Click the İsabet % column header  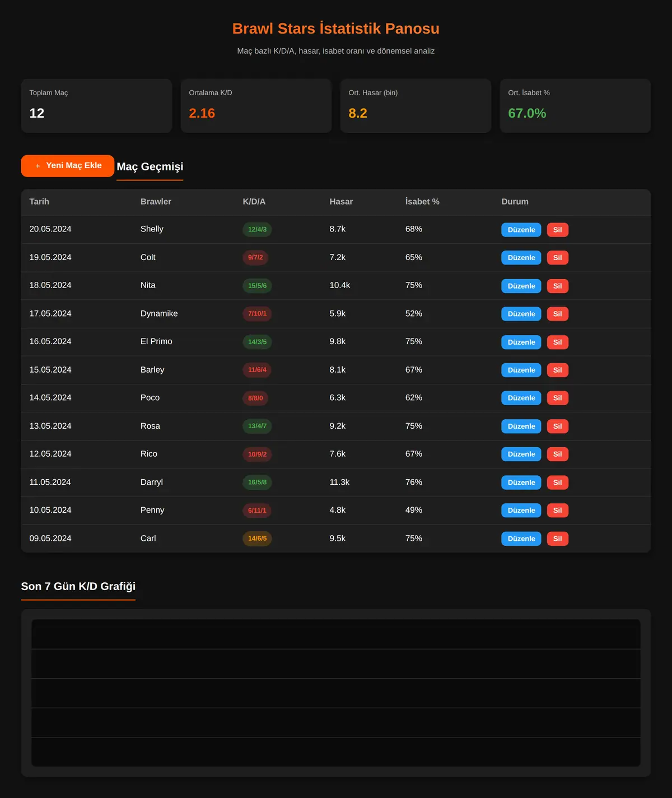pyautogui.click(x=422, y=202)
